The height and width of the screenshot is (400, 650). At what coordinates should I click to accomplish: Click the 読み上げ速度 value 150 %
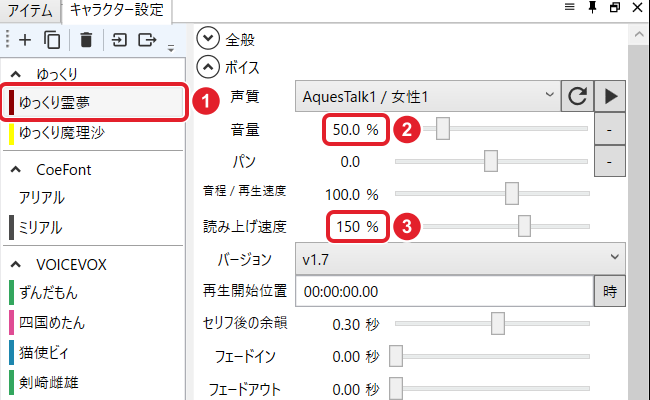[357, 227]
